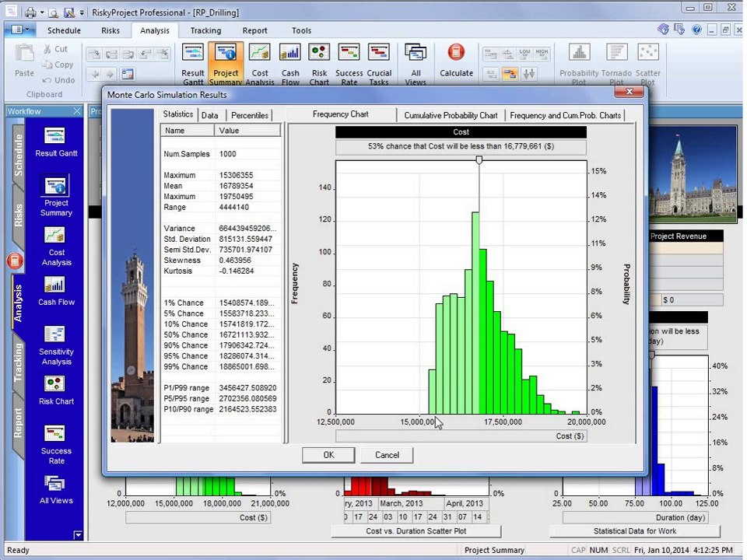Close the Workflow panel
The height and width of the screenshot is (560, 747).
click(77, 111)
